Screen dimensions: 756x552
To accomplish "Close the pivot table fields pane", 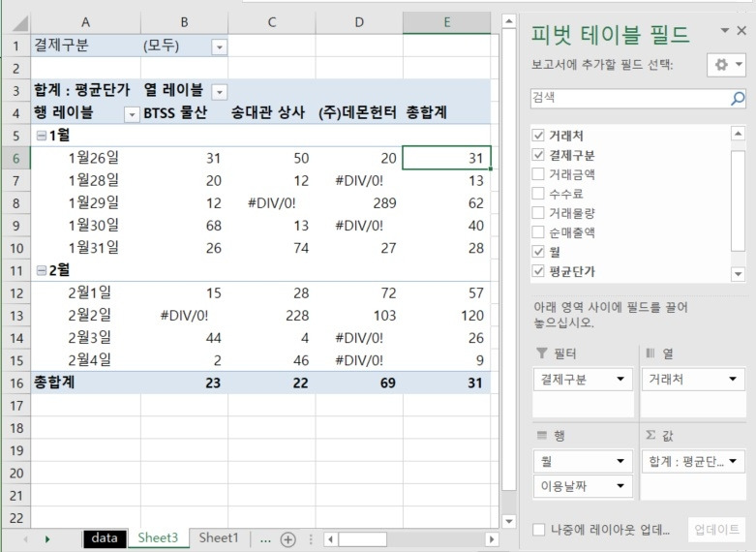I will click(x=741, y=31).
